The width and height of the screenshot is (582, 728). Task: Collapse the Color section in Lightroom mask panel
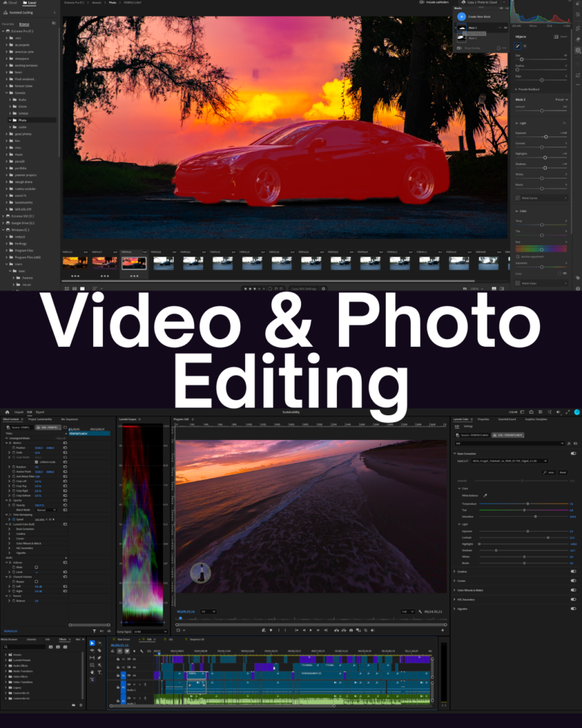click(517, 211)
